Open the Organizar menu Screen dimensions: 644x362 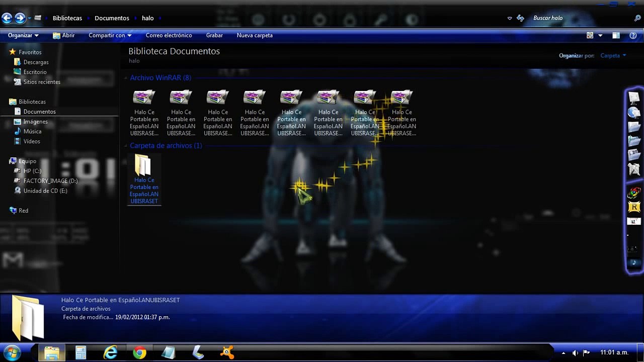[x=23, y=35]
